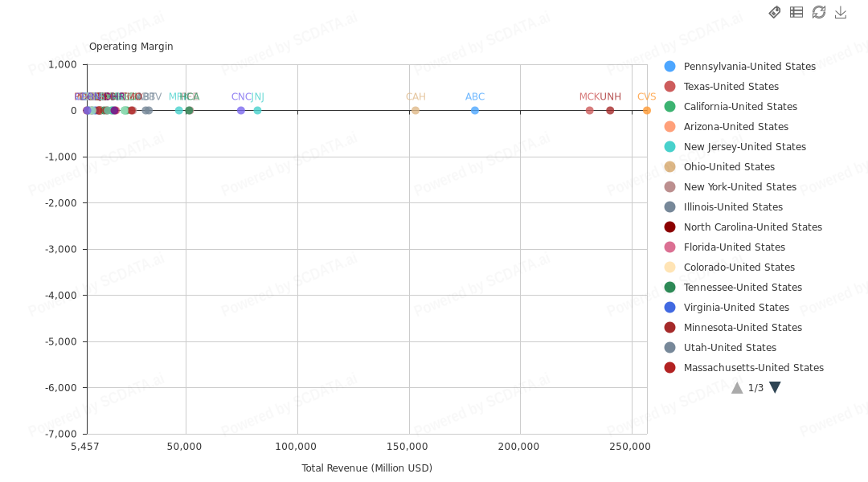Open the data table view icon
This screenshot has height=482, width=868.
point(796,12)
